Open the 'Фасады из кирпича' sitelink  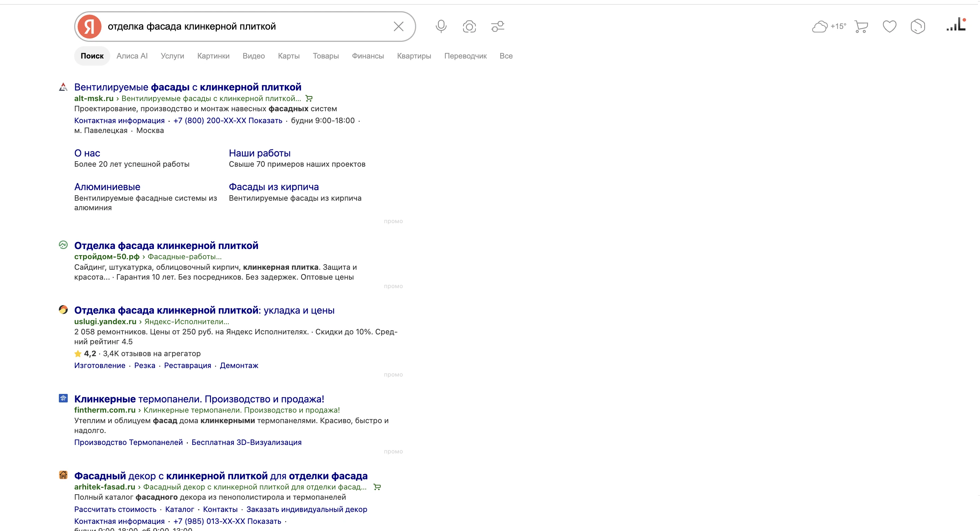[x=274, y=187]
